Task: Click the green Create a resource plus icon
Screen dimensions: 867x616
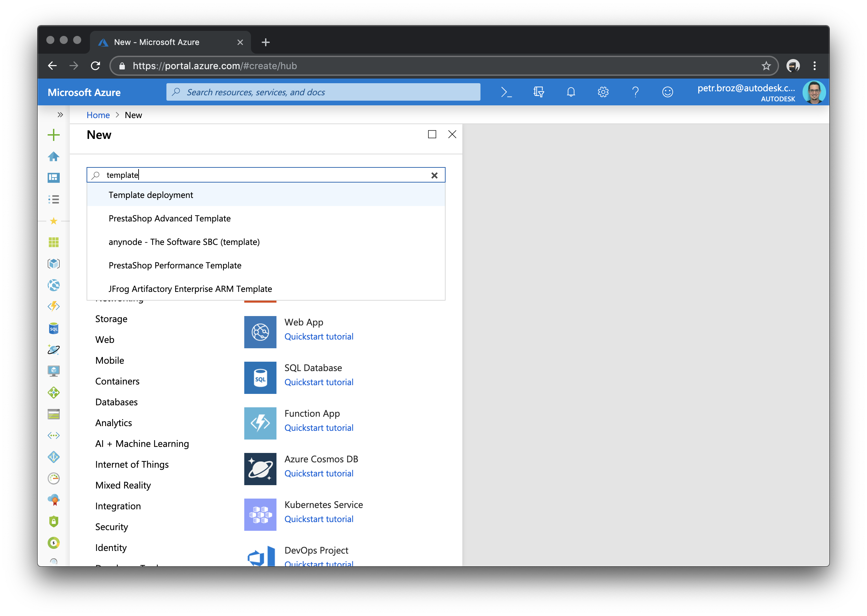Action: 53,135
